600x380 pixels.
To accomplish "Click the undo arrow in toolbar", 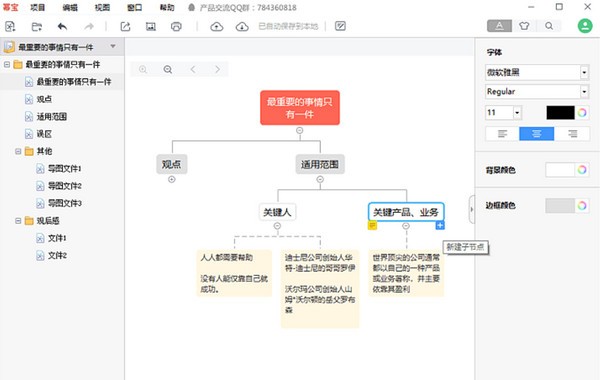I will coord(62,26).
